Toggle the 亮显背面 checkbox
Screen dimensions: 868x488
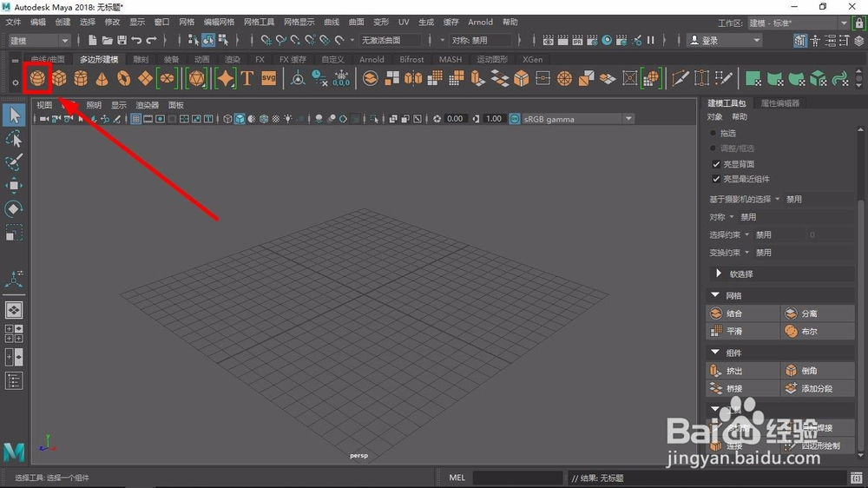(x=716, y=164)
